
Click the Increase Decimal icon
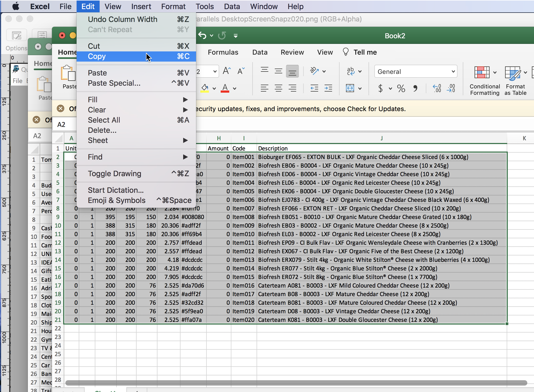(437, 88)
